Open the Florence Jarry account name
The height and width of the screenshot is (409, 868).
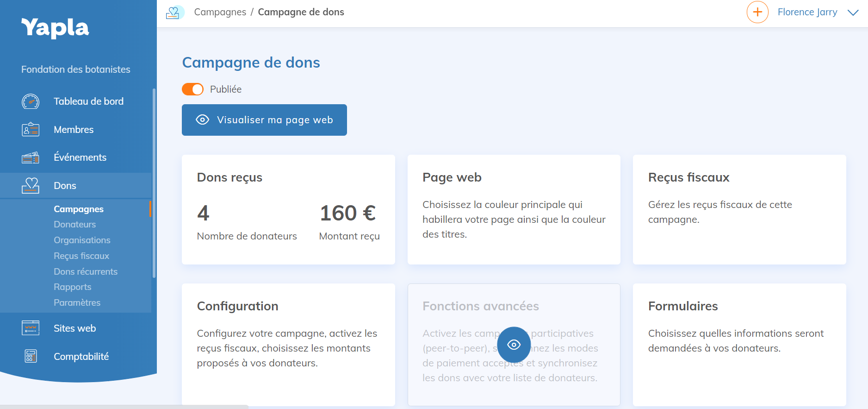(x=807, y=13)
